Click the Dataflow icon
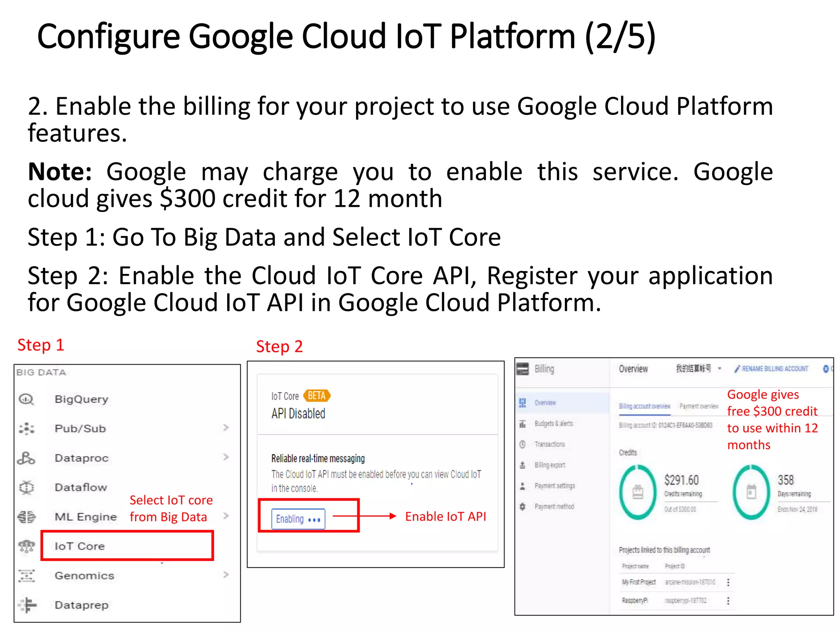 pyautogui.click(x=27, y=488)
